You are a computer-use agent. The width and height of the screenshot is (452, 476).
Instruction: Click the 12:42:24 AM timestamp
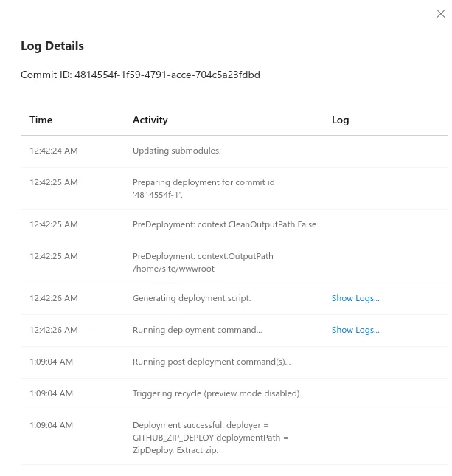coord(53,151)
